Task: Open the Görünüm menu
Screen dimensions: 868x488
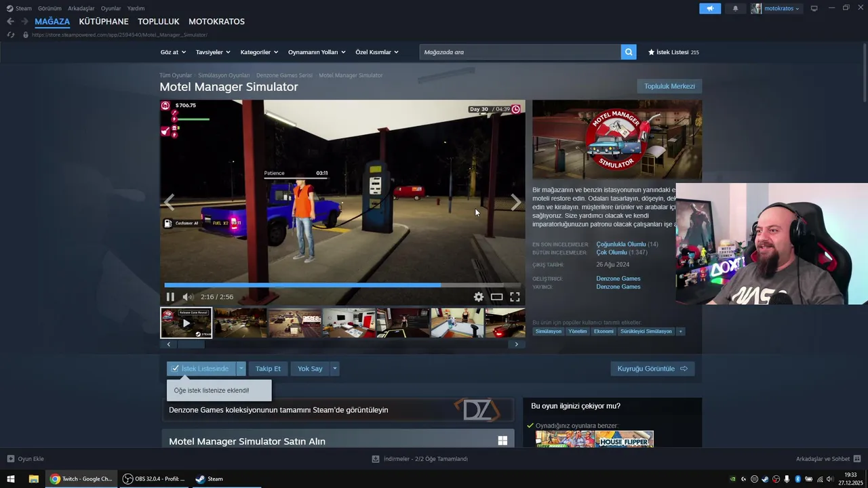Action: click(x=50, y=8)
